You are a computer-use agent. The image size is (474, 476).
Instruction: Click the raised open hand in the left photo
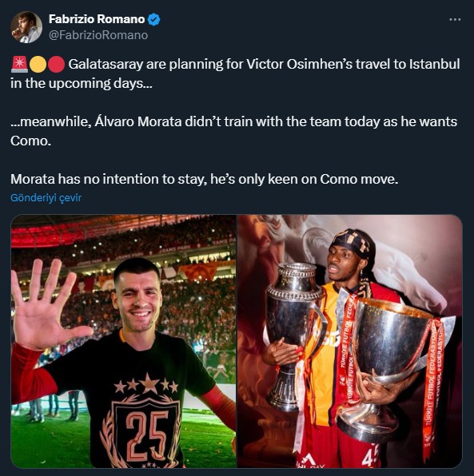pos(46,305)
